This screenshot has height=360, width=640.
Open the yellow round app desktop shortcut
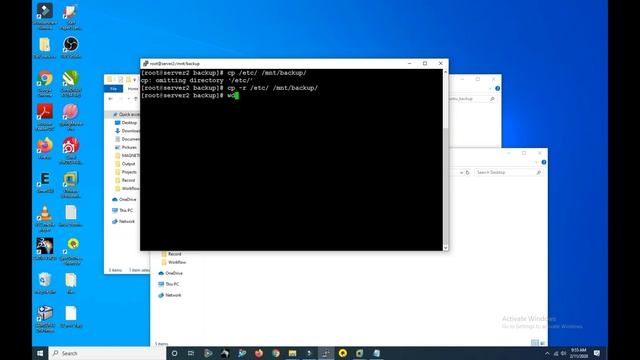point(71,252)
